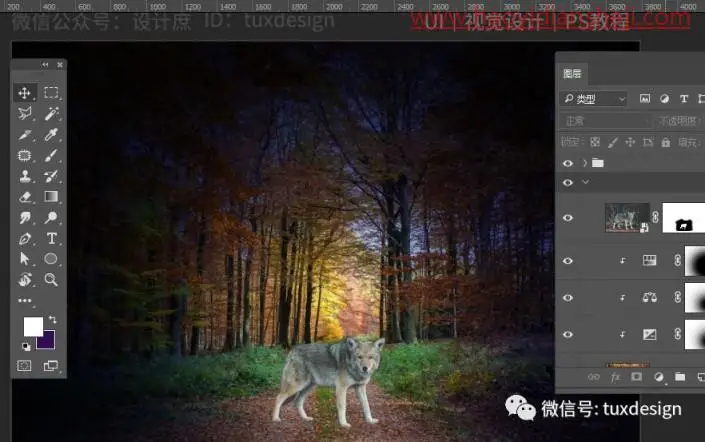Select mask thumbnail of color balance layer
This screenshot has width=705, height=442.
click(x=695, y=297)
